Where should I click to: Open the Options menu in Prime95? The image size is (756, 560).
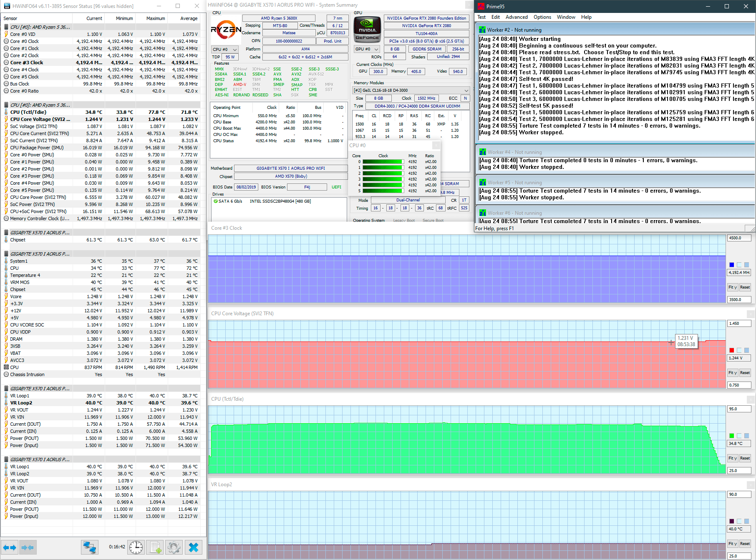click(542, 17)
